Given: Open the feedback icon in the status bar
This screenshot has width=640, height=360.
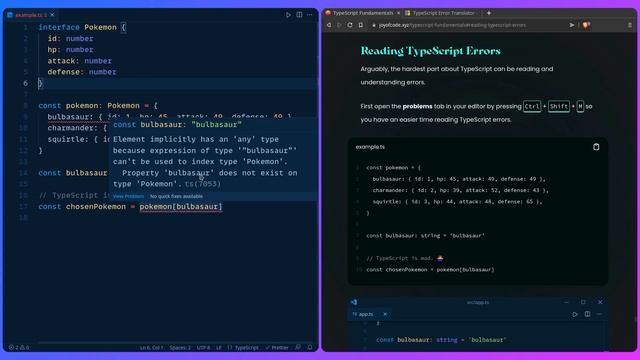Looking at the screenshot, I should point(298,347).
